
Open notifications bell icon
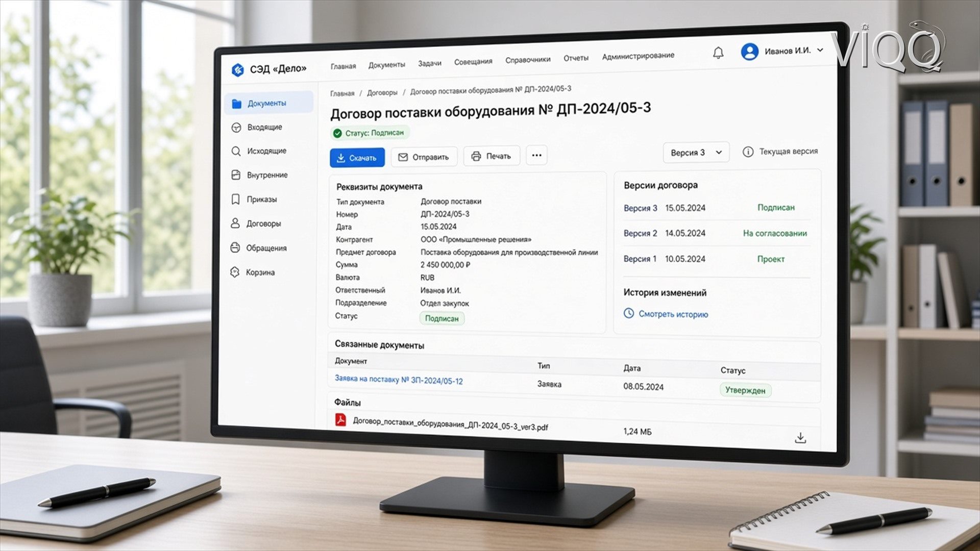click(x=718, y=53)
